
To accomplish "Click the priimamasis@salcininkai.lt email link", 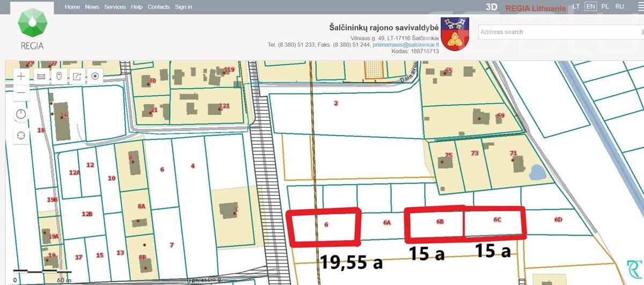I will point(406,45).
